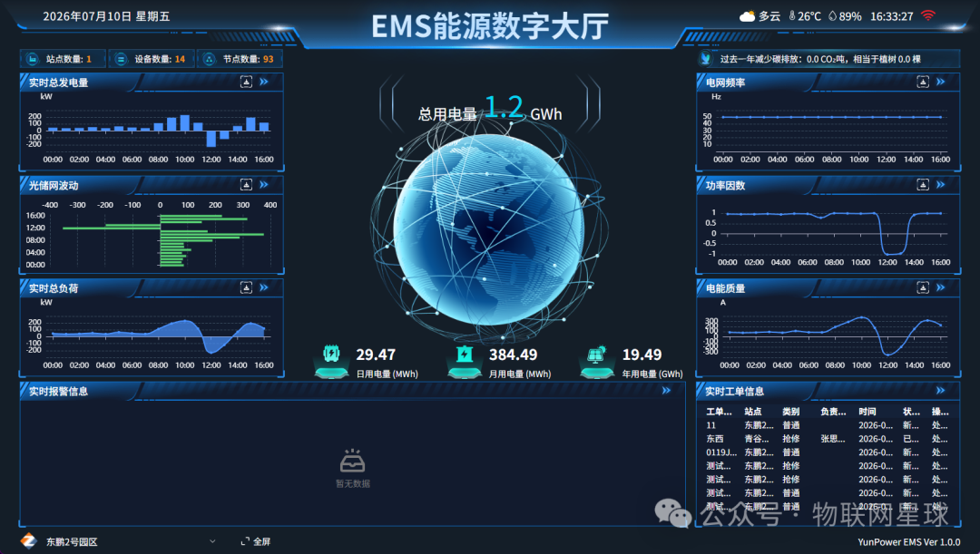Image resolution: width=980 pixels, height=554 pixels.
Task: Click the rotating globe graphic
Action: pyautogui.click(x=489, y=229)
